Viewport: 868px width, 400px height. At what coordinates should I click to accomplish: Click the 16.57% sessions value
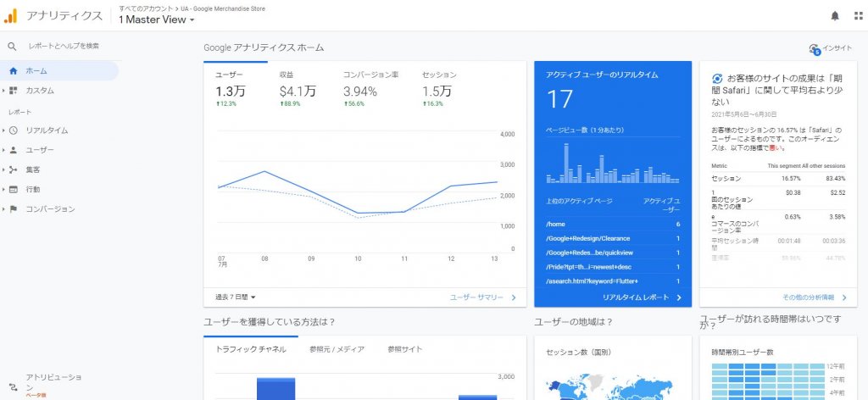(791, 179)
